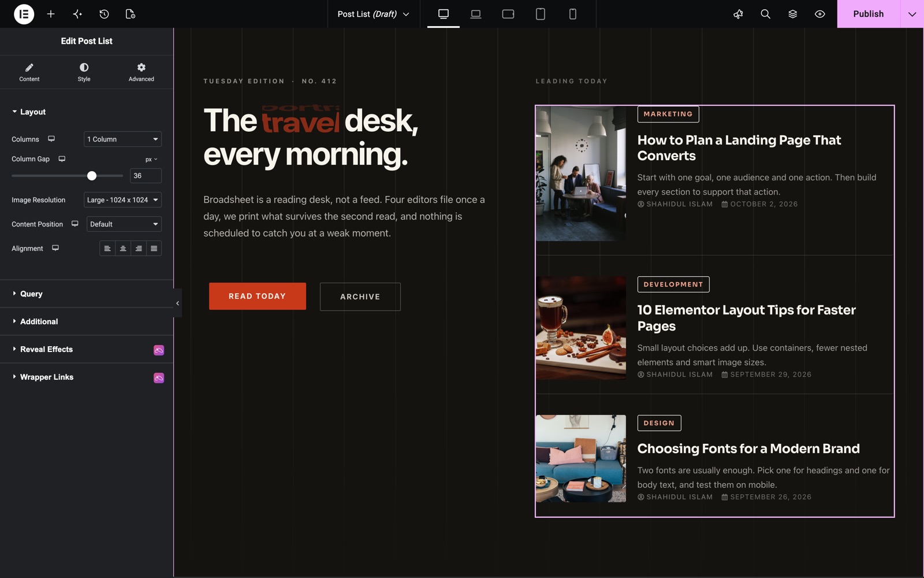The height and width of the screenshot is (578, 924).
Task: Click the Column Gap value field
Action: 146,176
